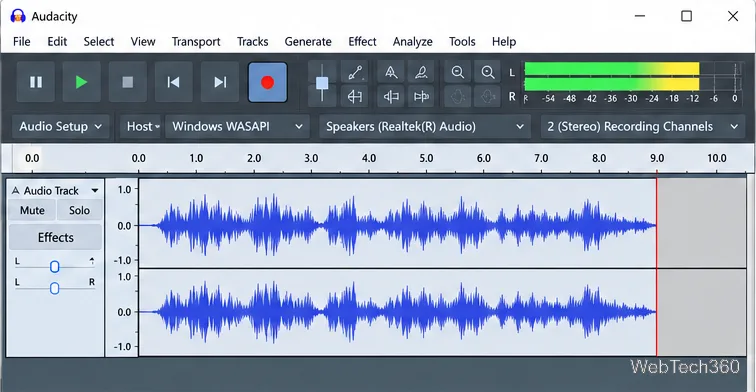Click the greyed-out icon below Zoom Out
The width and height of the screenshot is (756, 392).
click(458, 97)
